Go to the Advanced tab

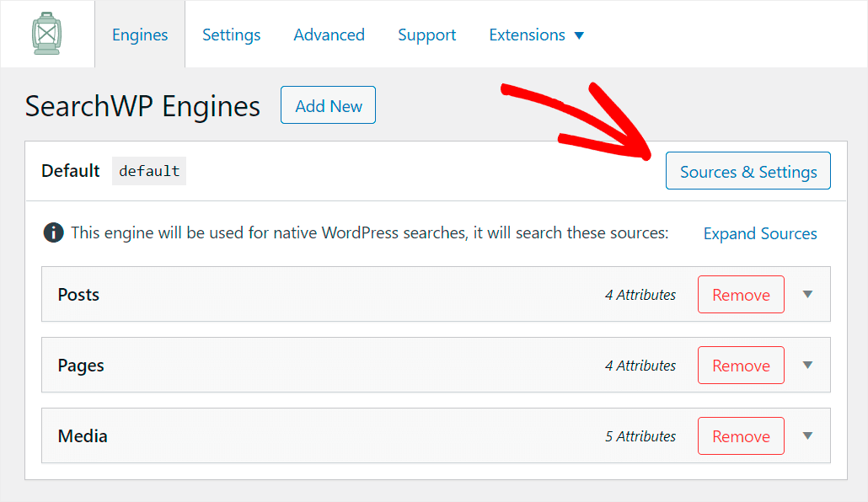click(329, 35)
